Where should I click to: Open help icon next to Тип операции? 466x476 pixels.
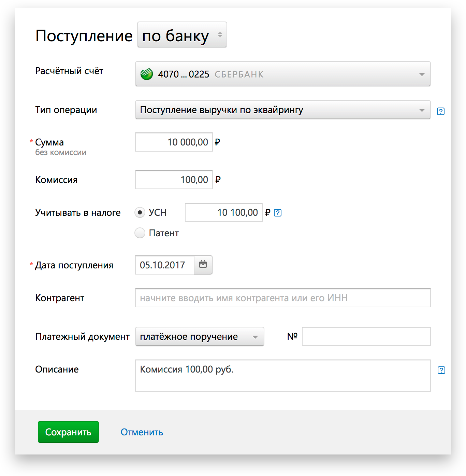tap(441, 111)
